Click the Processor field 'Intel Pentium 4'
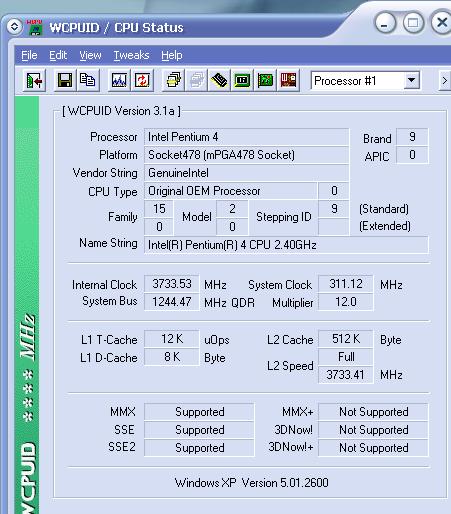 (246, 137)
